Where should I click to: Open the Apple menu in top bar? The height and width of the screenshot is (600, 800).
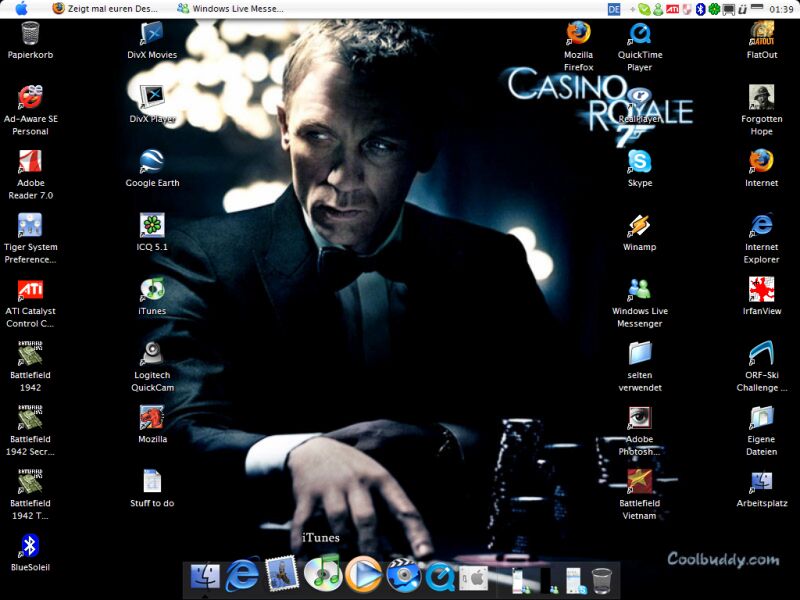(x=21, y=9)
